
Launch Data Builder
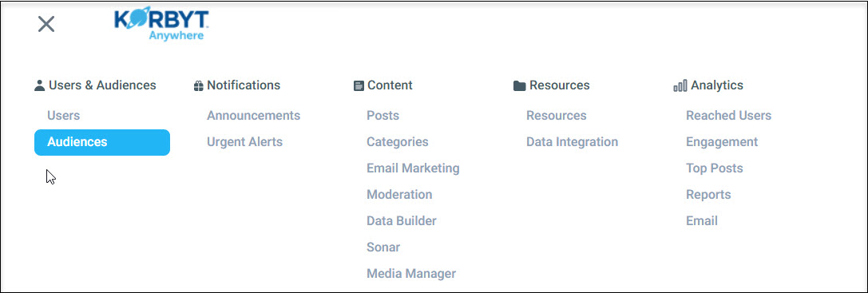[402, 221]
